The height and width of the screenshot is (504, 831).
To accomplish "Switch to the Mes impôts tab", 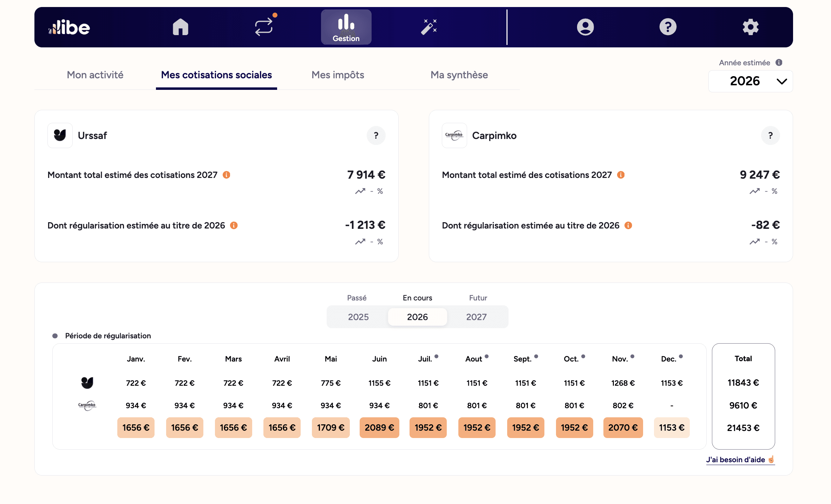I will [x=338, y=75].
